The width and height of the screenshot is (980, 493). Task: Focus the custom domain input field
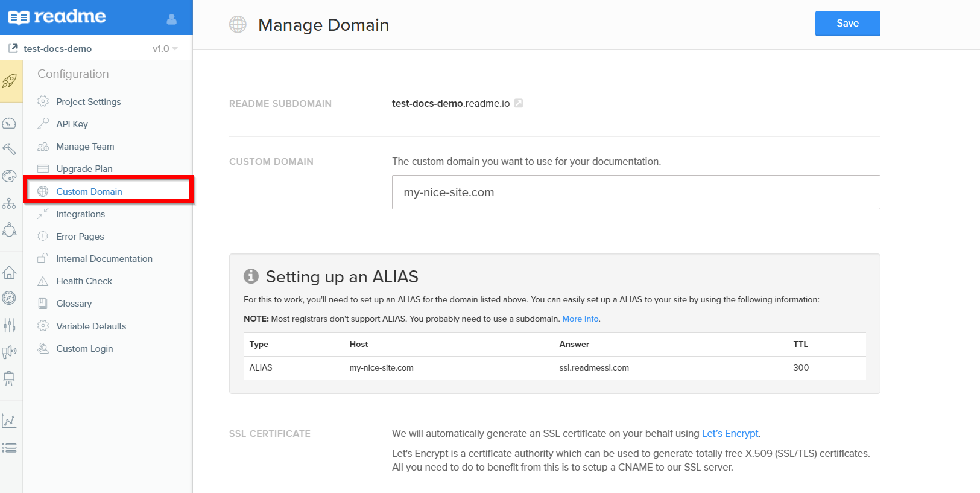pyautogui.click(x=636, y=192)
